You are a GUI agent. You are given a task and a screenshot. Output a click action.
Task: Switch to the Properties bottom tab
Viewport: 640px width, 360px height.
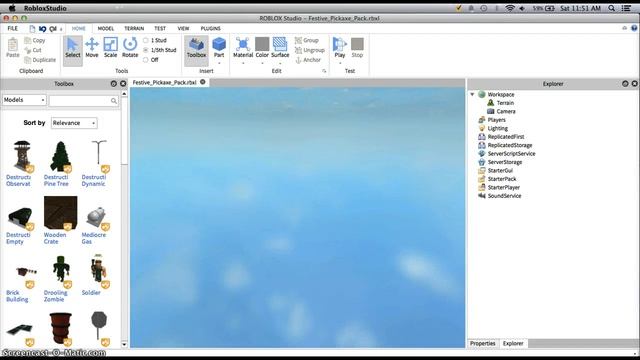click(x=482, y=344)
